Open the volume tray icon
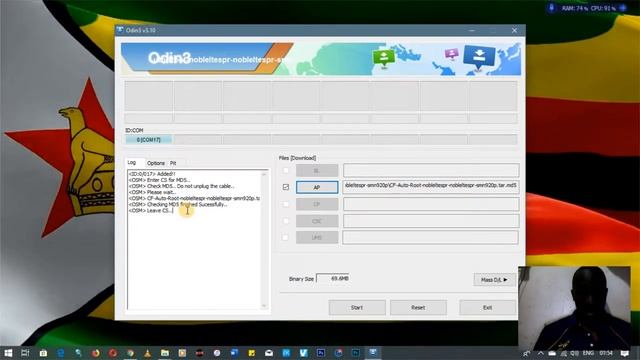The height and width of the screenshot is (360, 640). [x=575, y=353]
